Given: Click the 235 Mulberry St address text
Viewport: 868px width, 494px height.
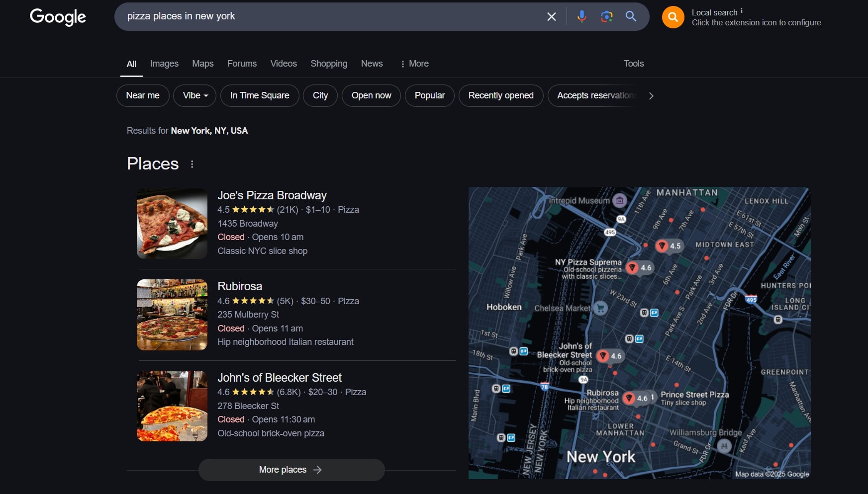Looking at the screenshot, I should tap(248, 315).
